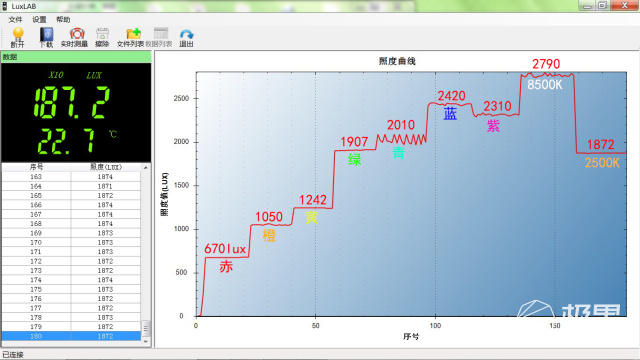Click the 照度曲线 chart title
The height and width of the screenshot is (360, 640).
pos(397,61)
